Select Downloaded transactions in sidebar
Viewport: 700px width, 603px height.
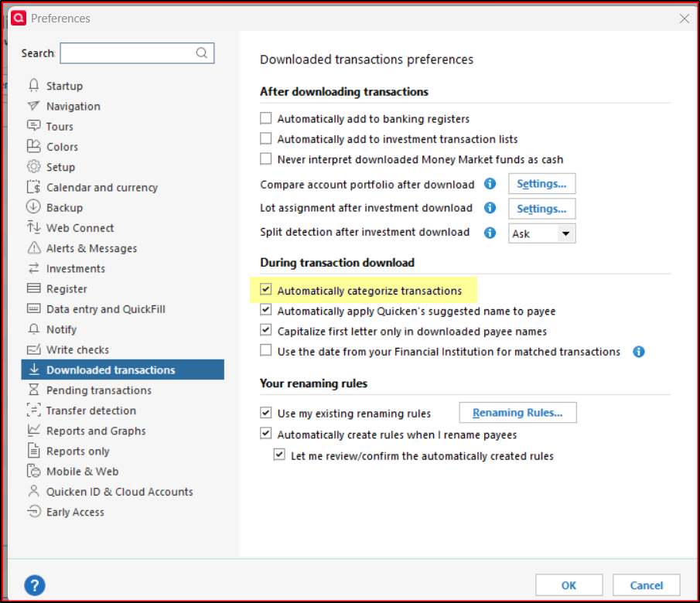[x=123, y=370]
